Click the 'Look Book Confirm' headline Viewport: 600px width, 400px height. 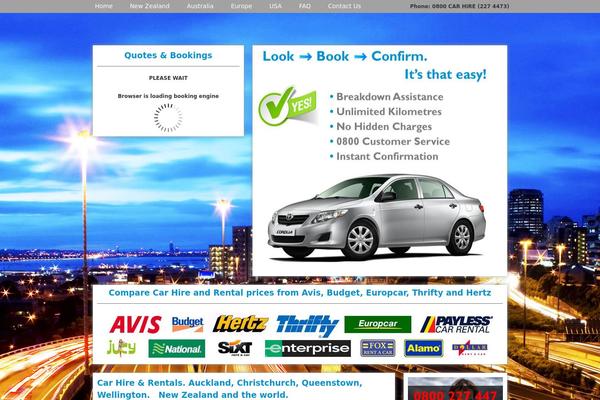(345, 56)
